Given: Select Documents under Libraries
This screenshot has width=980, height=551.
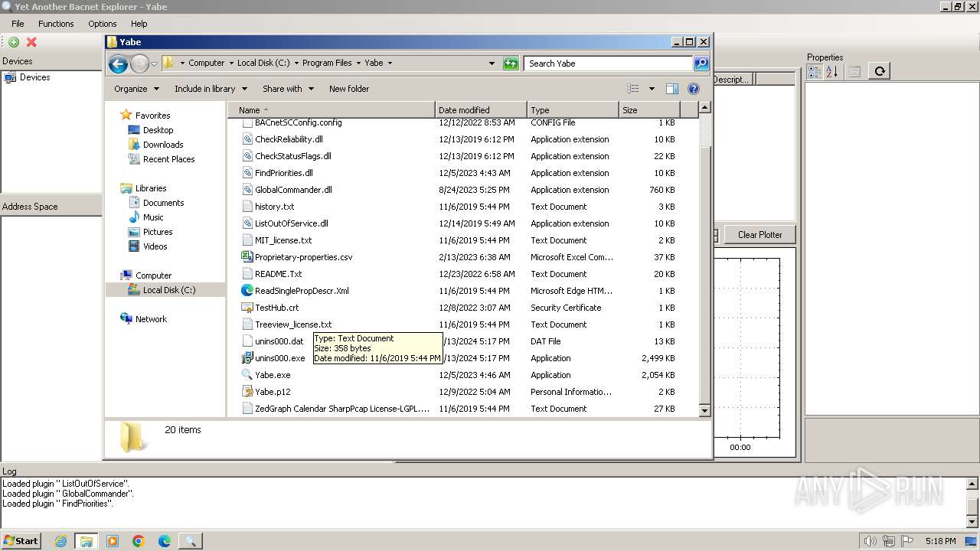Looking at the screenshot, I should (163, 203).
